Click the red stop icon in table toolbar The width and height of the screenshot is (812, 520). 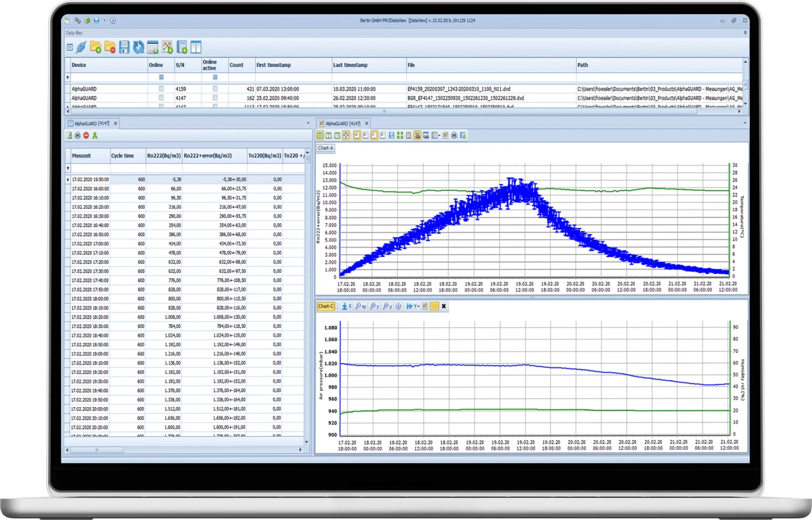86,136
